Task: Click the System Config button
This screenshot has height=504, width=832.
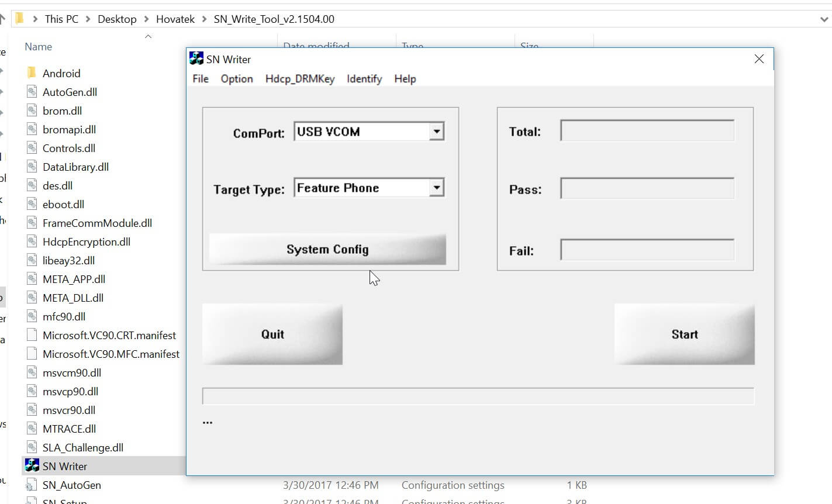Action: pyautogui.click(x=327, y=249)
